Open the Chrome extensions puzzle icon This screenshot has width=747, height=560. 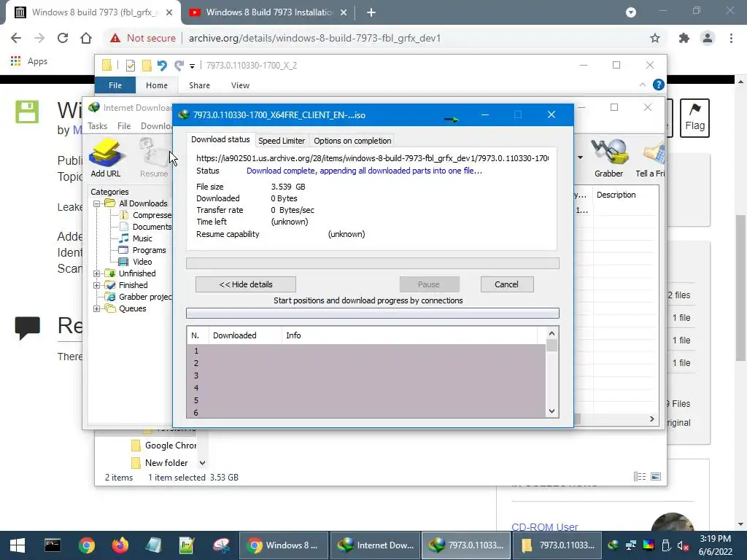(x=684, y=38)
